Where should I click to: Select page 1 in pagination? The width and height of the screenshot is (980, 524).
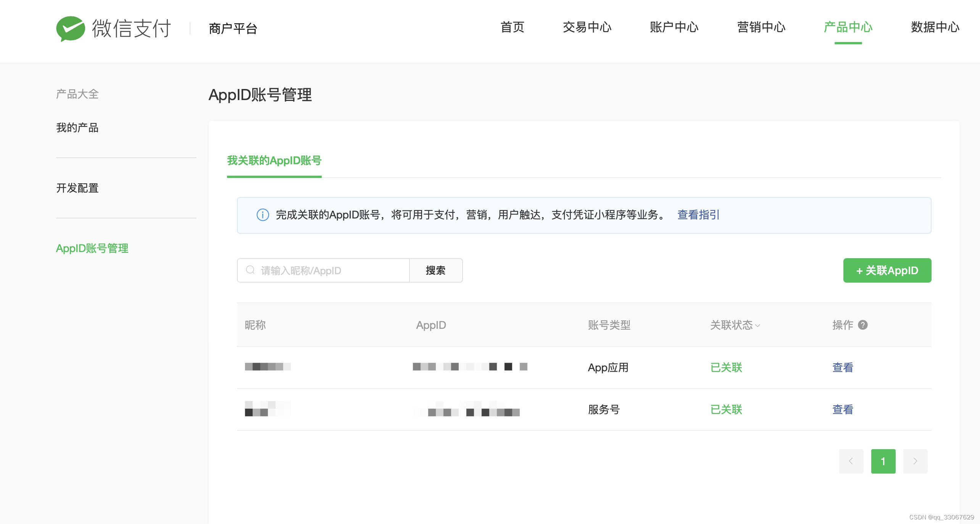[883, 461]
